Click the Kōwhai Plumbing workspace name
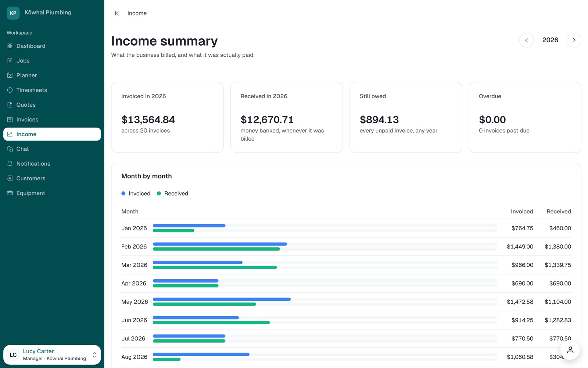Image resolution: width=588 pixels, height=368 pixels. pos(48,13)
